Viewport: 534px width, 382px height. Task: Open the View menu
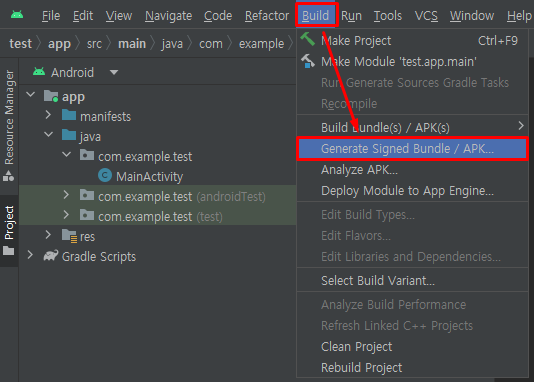119,16
